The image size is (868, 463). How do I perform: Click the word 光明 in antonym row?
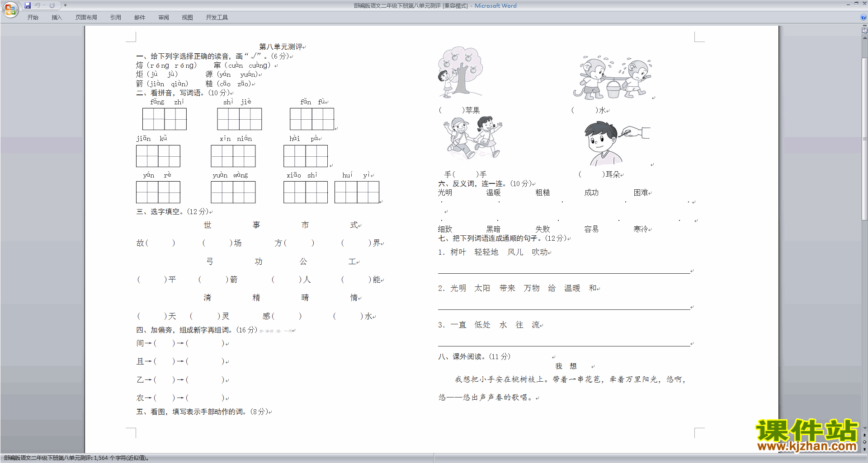coord(445,193)
